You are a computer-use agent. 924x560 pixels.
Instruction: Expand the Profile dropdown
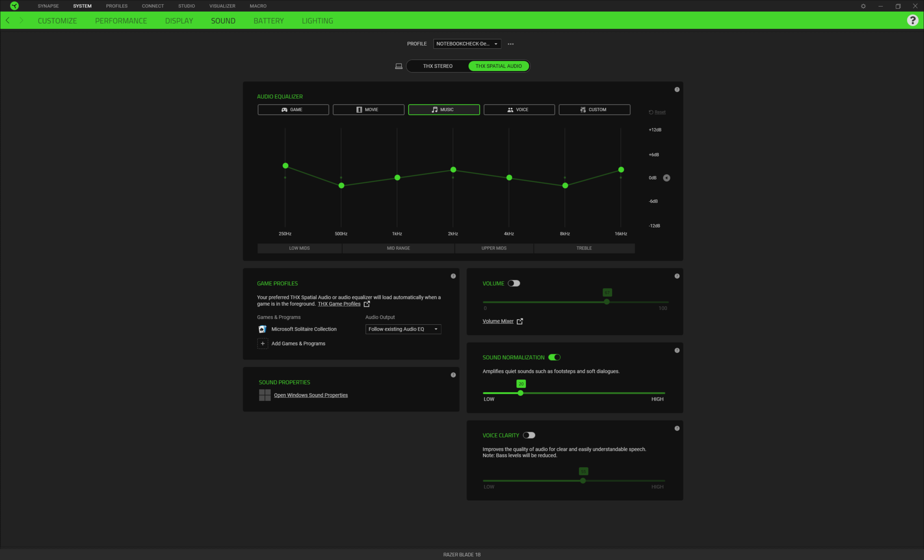(x=467, y=44)
